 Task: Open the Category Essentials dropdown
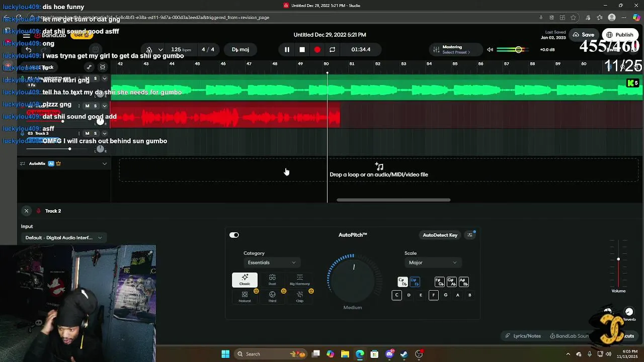[x=271, y=262]
